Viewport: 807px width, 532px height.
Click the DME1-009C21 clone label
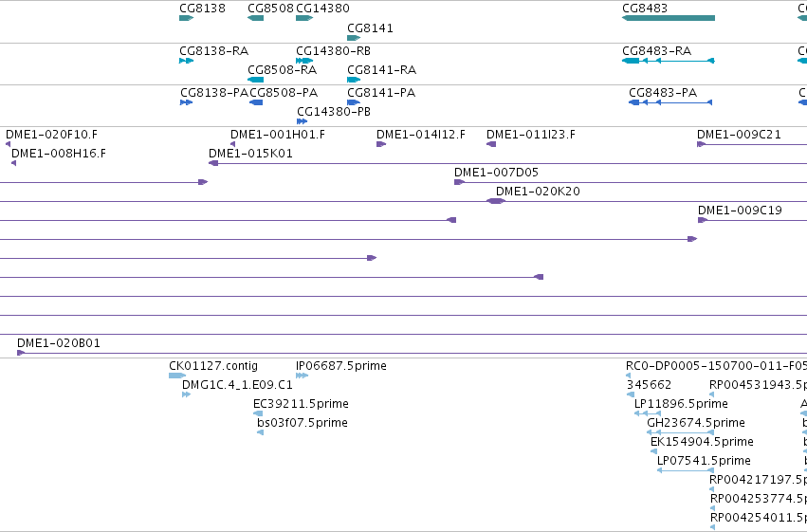point(739,135)
